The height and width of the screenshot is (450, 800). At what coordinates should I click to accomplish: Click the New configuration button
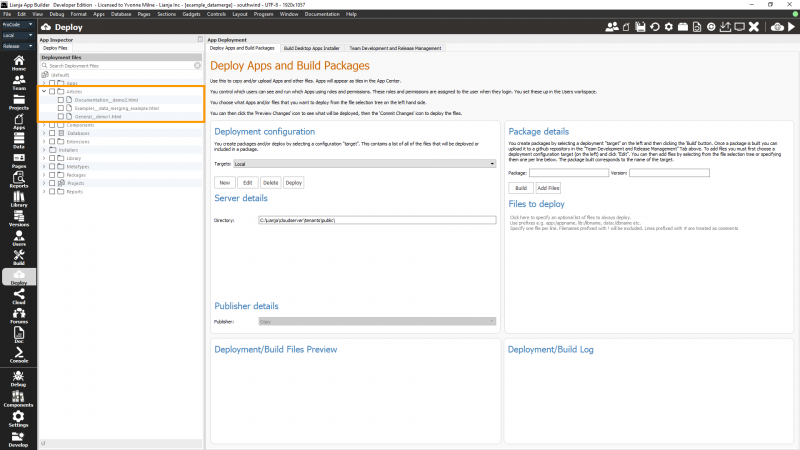[224, 183]
